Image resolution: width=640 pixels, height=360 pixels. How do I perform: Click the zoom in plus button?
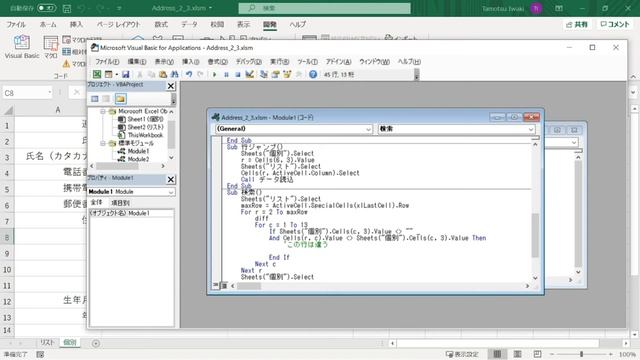tap(611, 354)
